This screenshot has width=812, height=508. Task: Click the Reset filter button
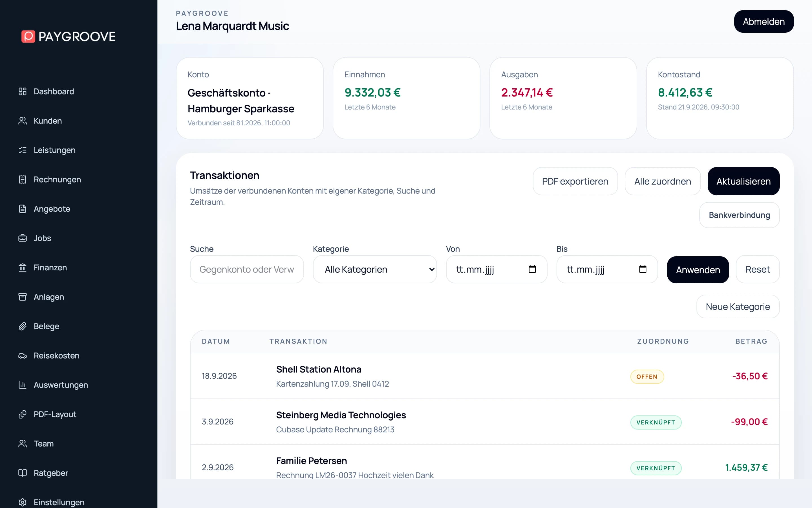758,270
